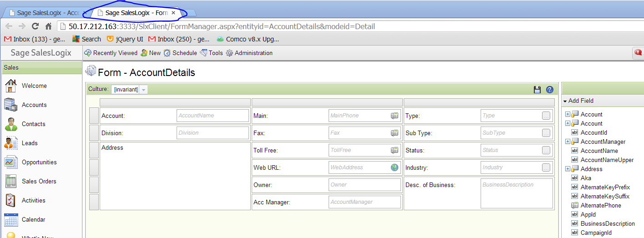Select AccountNameUpper in the Add Field list
The image size is (644, 238).
[x=607, y=160]
